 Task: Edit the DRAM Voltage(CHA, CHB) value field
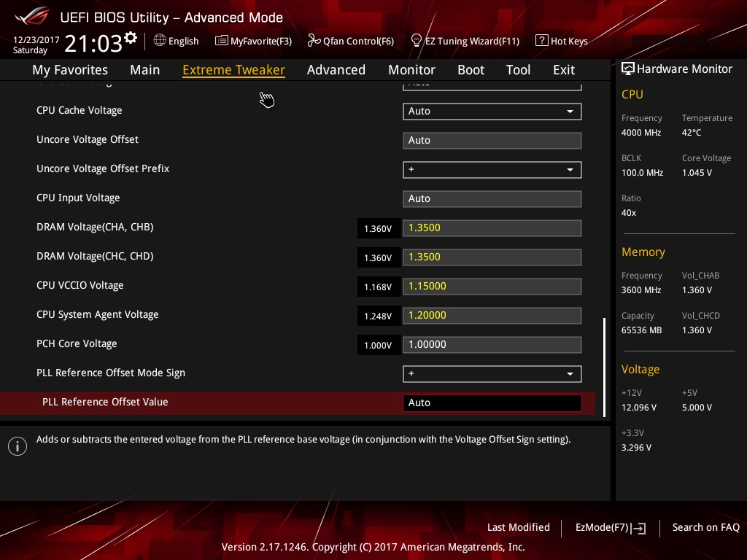click(492, 228)
